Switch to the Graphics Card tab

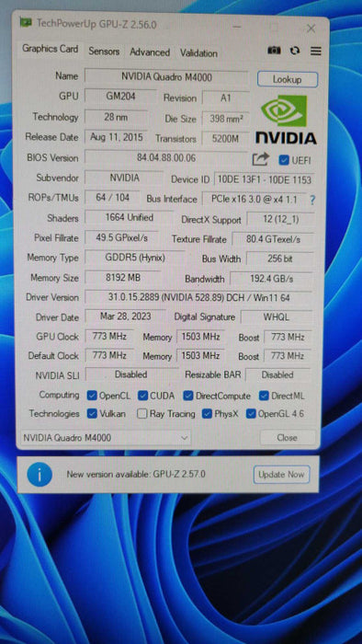pyautogui.click(x=50, y=49)
